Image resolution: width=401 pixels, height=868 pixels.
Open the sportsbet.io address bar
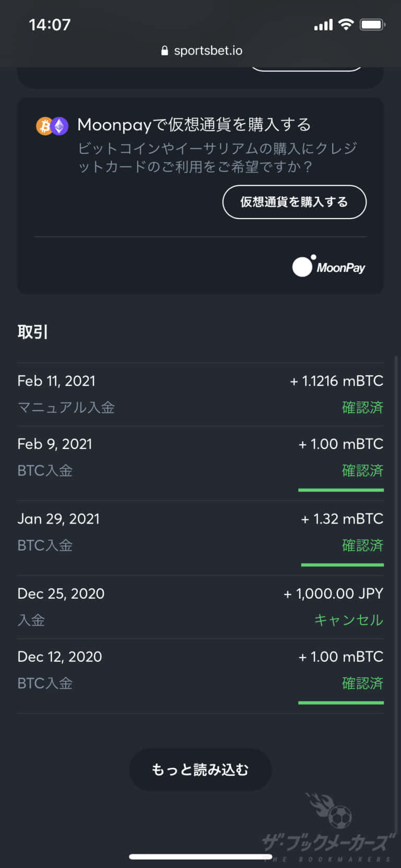coord(202,51)
